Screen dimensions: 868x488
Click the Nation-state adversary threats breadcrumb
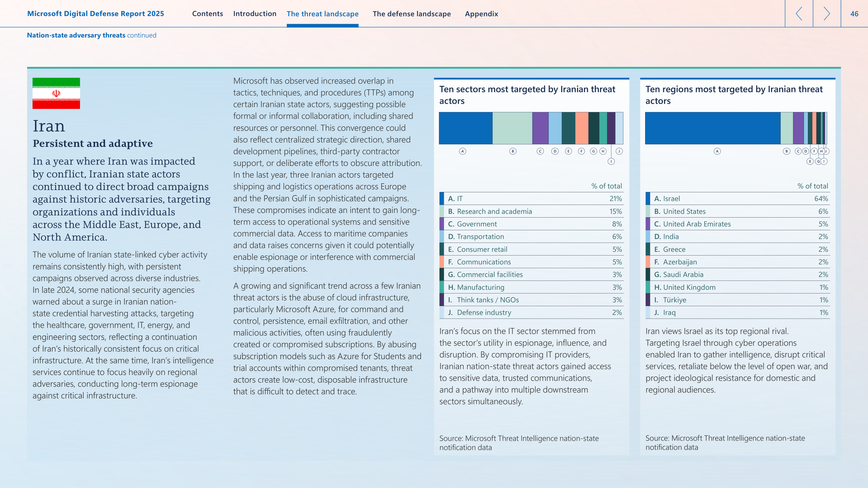tap(76, 35)
